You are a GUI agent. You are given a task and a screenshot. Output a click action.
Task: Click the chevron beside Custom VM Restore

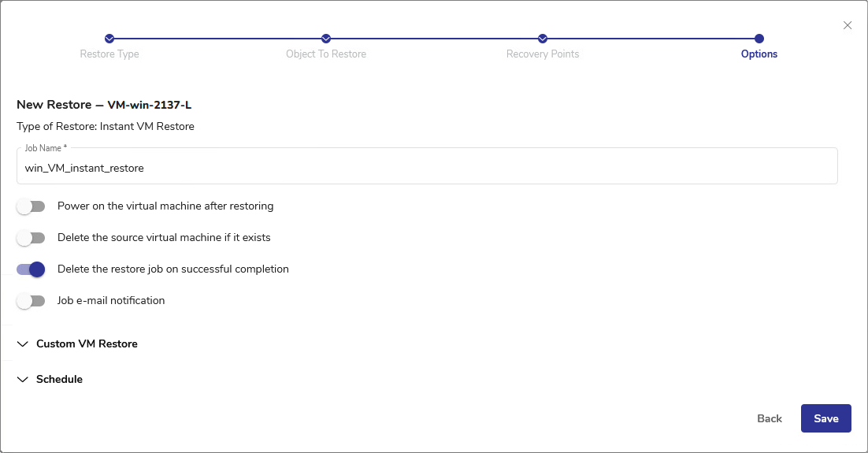point(22,344)
